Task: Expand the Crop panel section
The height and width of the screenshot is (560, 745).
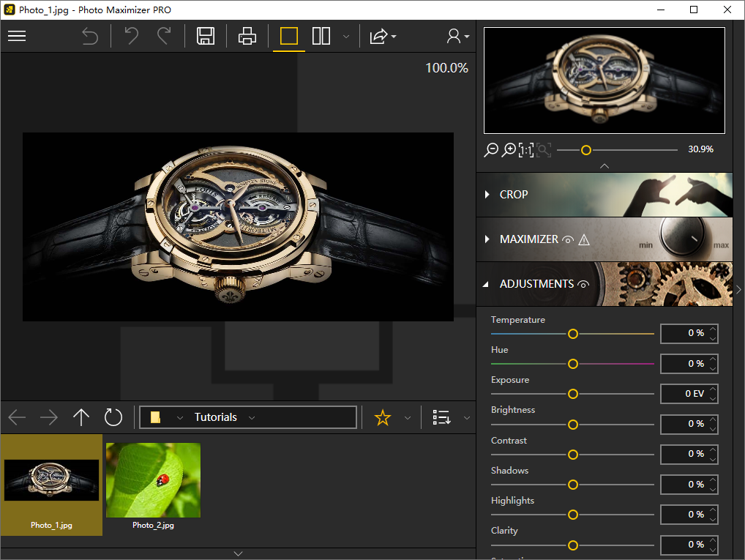Action: 488,195
